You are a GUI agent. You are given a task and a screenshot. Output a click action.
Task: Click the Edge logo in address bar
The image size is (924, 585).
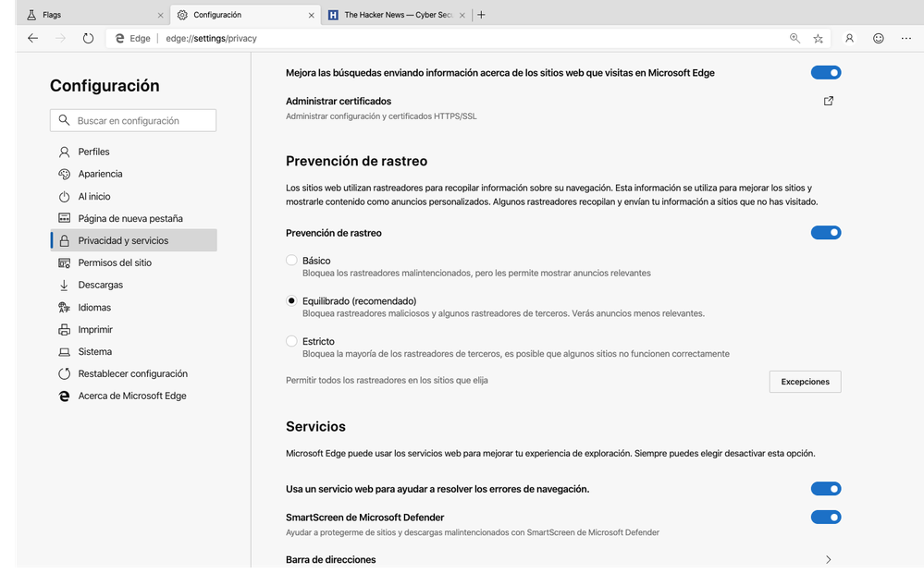coord(119,38)
